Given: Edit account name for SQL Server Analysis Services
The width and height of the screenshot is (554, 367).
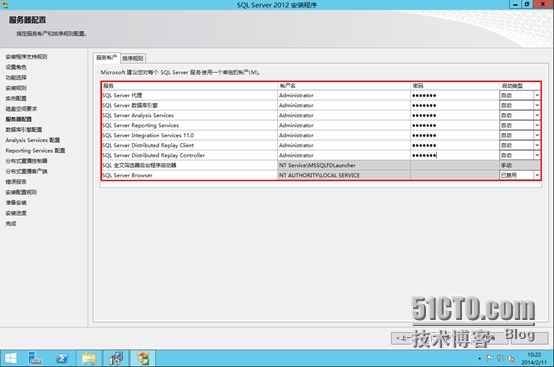Looking at the screenshot, I should (344, 116).
